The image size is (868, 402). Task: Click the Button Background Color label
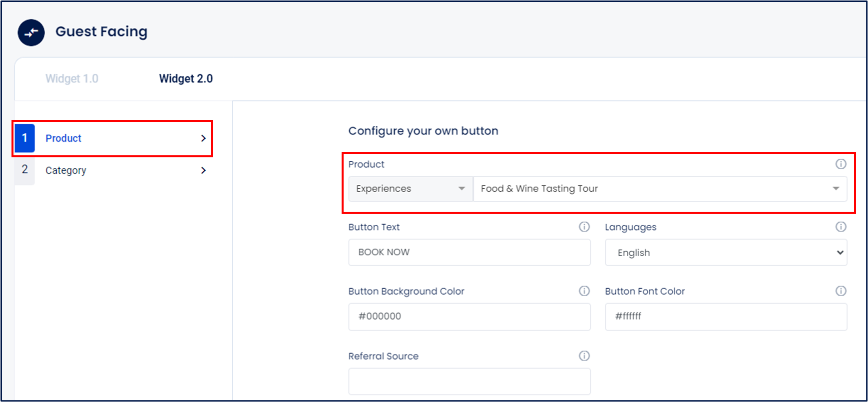tap(407, 291)
